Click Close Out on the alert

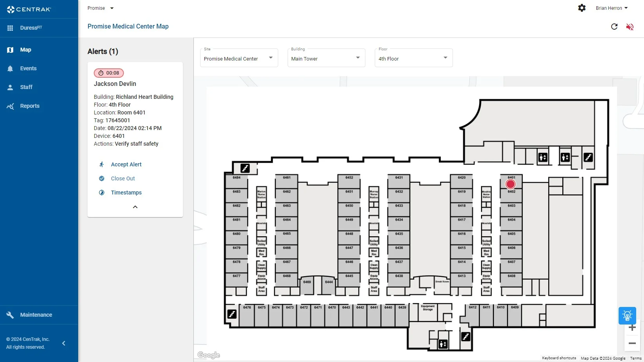pyautogui.click(x=123, y=178)
